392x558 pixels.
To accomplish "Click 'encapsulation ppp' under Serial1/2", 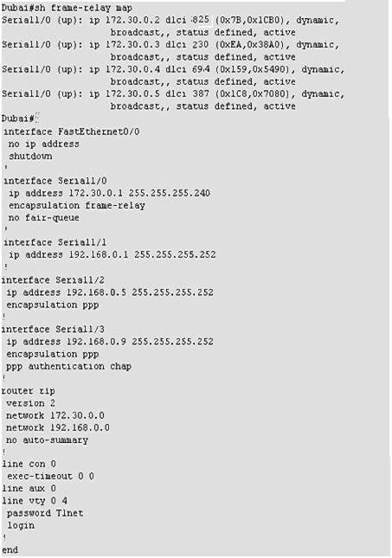I will (52, 305).
